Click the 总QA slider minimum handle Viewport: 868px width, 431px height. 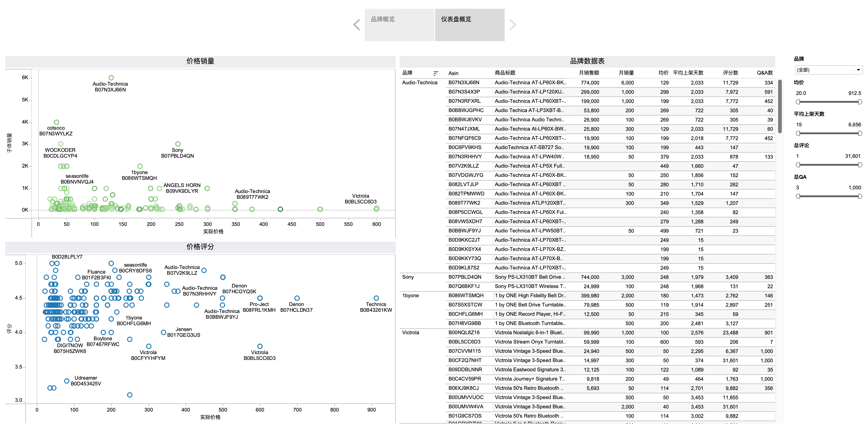click(798, 196)
